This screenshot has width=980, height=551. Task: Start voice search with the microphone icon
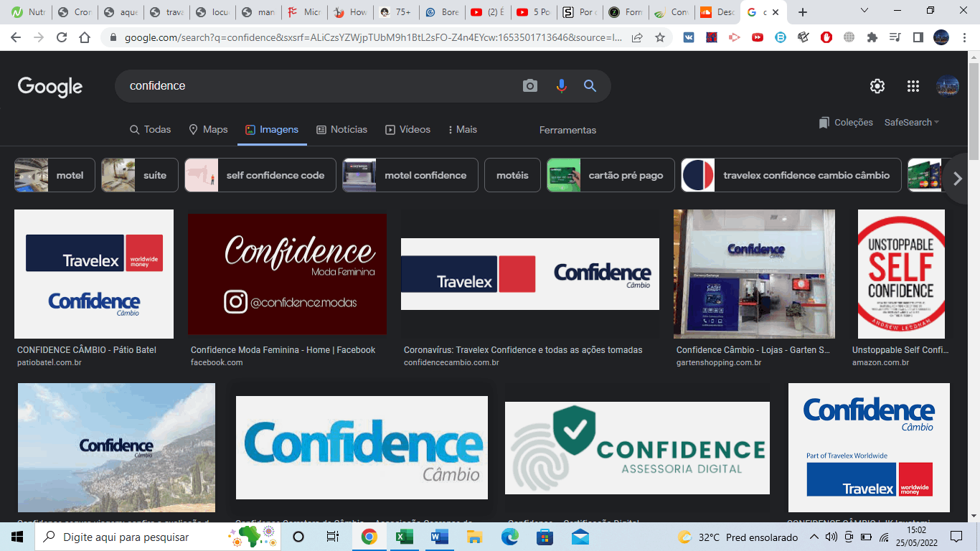click(561, 86)
